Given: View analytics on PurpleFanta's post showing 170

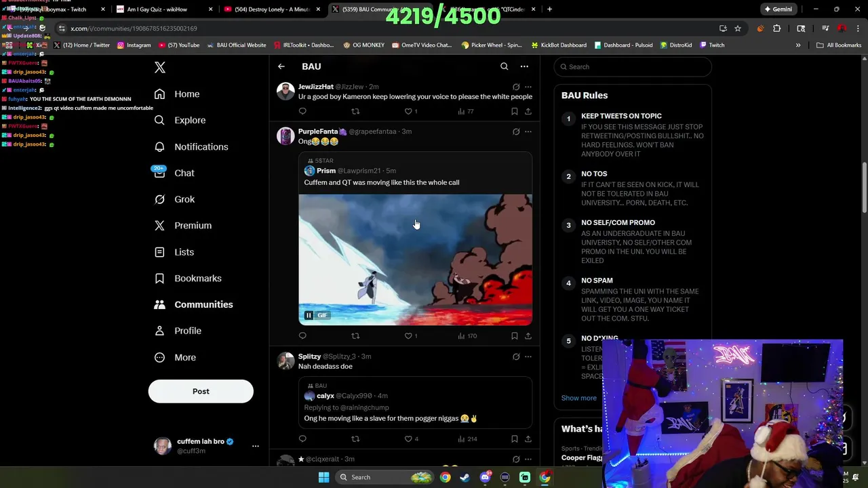Looking at the screenshot, I should coord(467,335).
